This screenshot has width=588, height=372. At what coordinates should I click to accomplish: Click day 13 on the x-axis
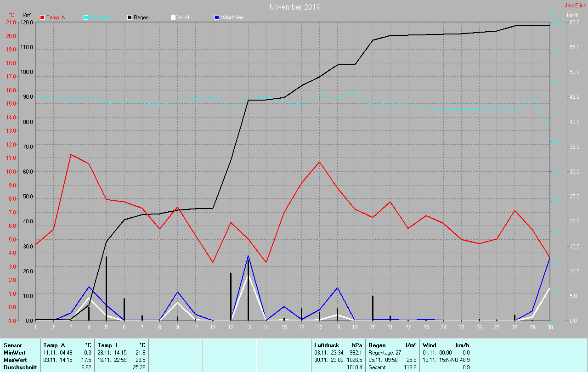(x=248, y=327)
